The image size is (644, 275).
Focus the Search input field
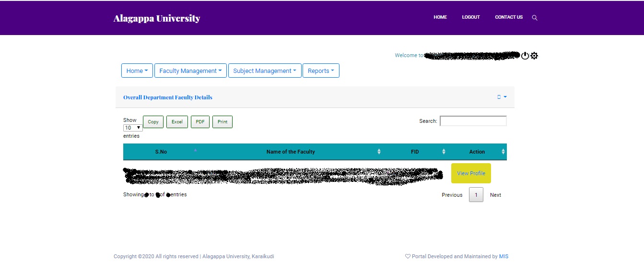coord(473,121)
